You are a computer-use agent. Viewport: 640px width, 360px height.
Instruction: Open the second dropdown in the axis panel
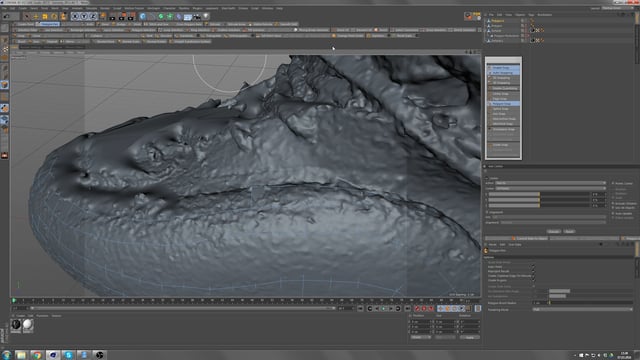point(550,188)
